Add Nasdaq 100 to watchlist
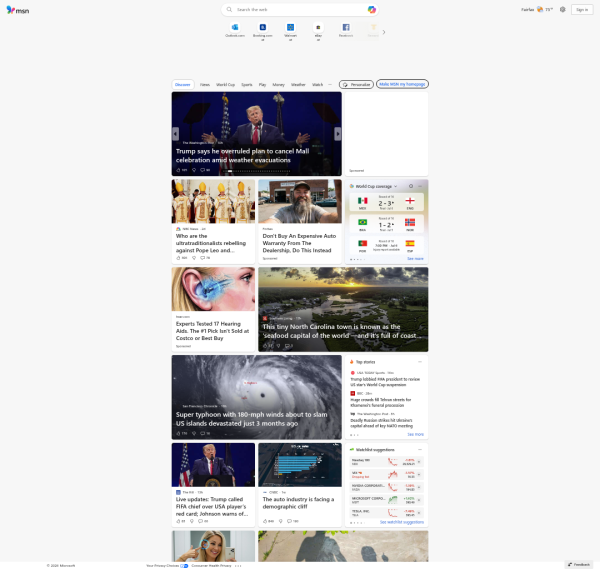 419,462
